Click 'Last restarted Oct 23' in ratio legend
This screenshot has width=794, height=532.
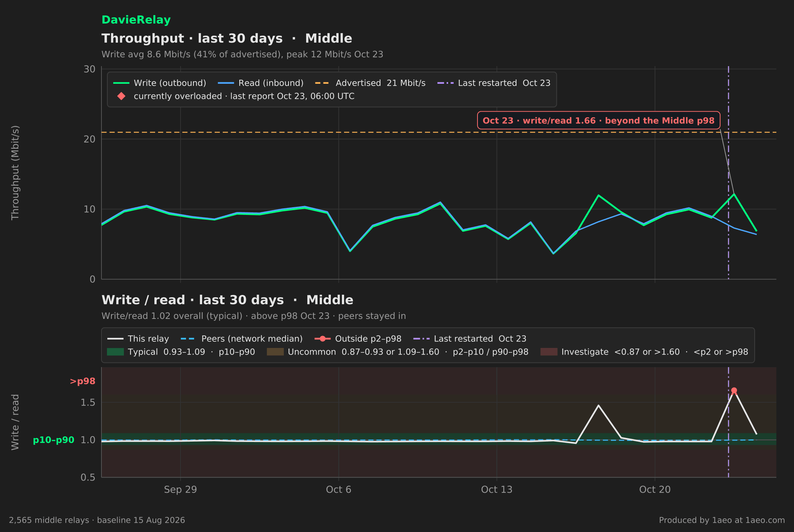click(x=470, y=339)
